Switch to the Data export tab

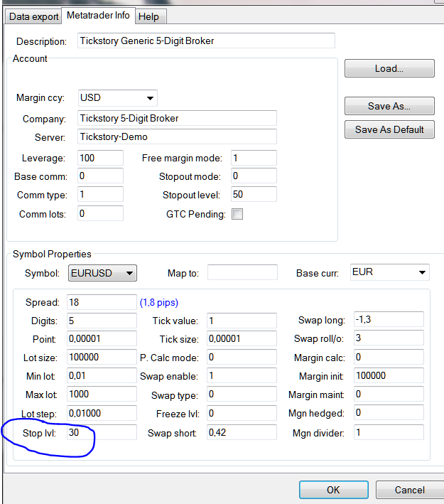coord(33,16)
